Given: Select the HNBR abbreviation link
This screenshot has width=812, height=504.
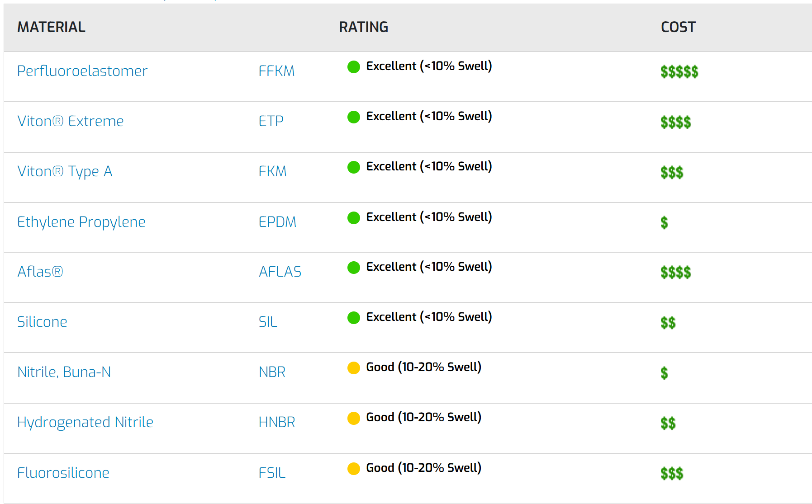Looking at the screenshot, I should pyautogui.click(x=277, y=422).
